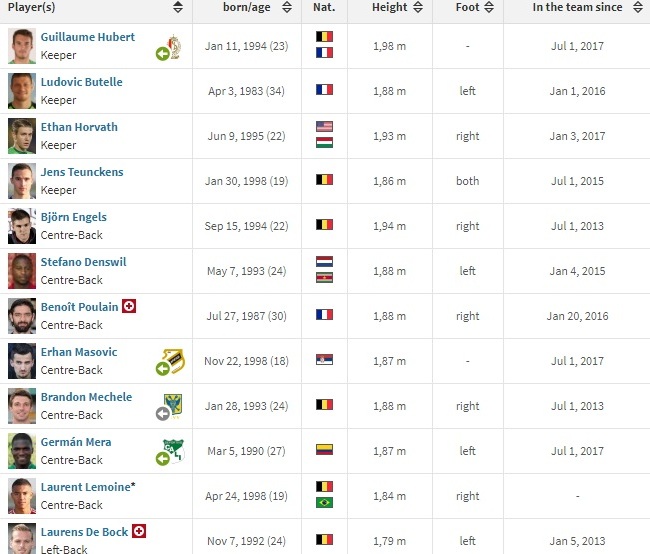Sort table by Player(s) column arrows
The image size is (650, 554).
(x=178, y=8)
